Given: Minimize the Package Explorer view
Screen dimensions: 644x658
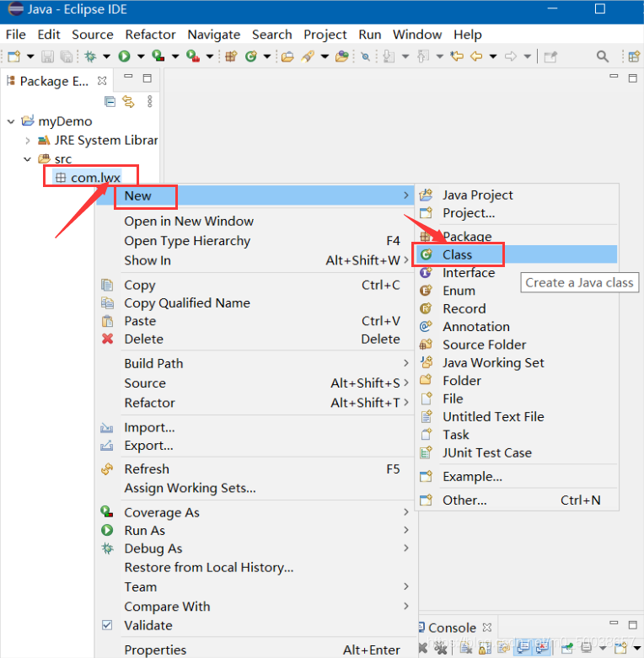Looking at the screenshot, I should [128, 77].
